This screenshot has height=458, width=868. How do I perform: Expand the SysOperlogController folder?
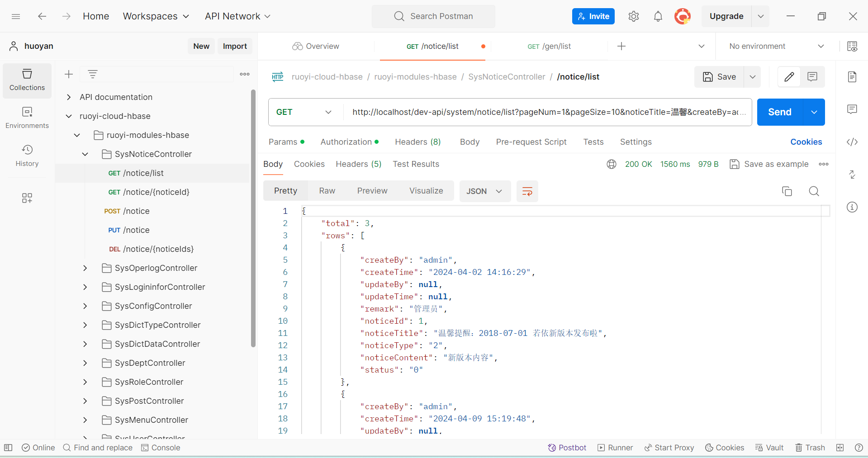[x=85, y=268]
